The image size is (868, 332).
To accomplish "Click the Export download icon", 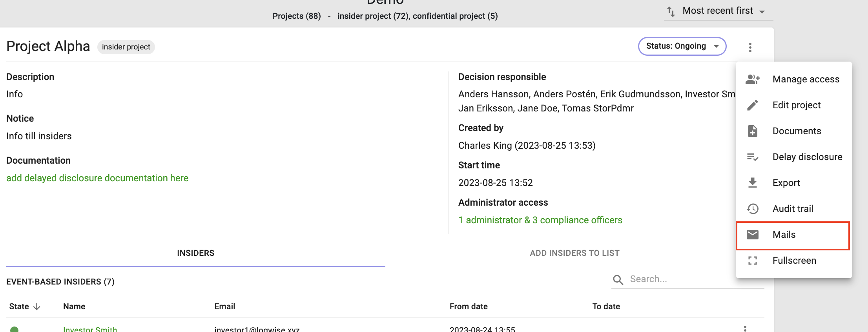I will (x=752, y=183).
